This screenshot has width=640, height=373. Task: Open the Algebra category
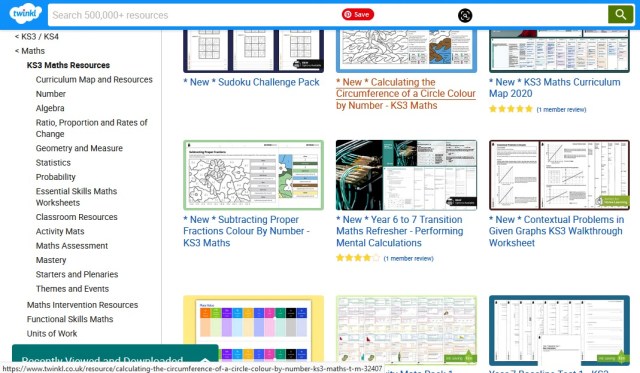pos(50,108)
